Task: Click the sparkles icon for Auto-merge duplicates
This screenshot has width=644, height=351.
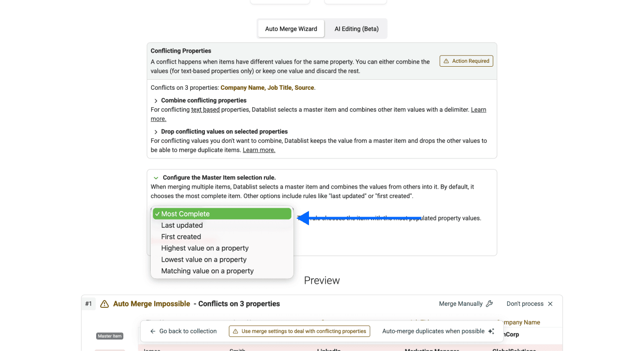Action: 491,331
